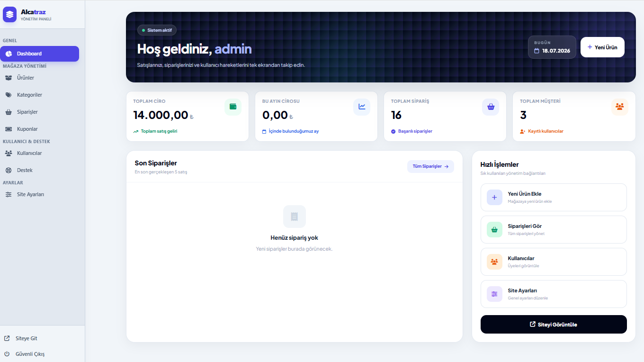
Task: Click the trend arrow icon by Toplam satış geliri
Action: [136, 131]
